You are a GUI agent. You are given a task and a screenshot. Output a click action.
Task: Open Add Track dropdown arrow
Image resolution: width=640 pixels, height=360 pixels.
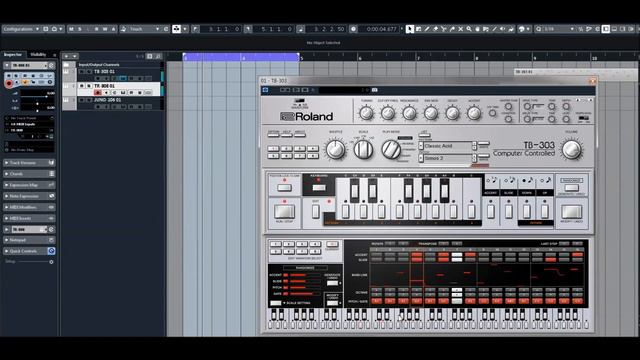coord(75,56)
